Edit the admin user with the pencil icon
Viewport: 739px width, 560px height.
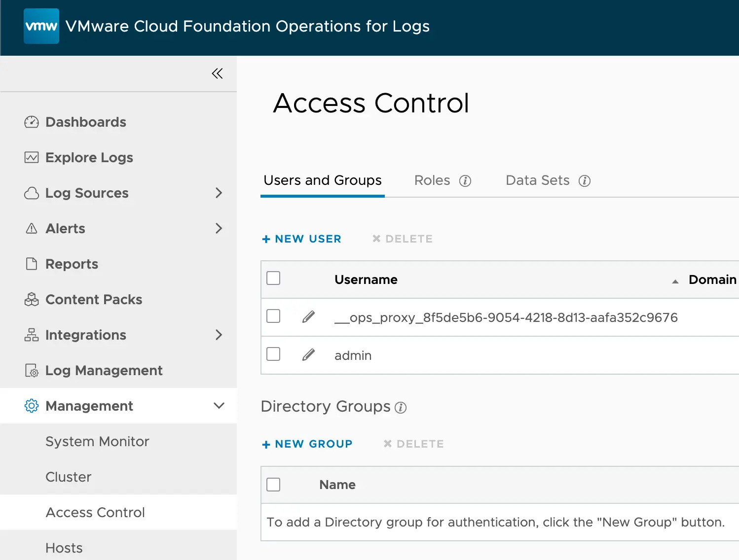click(x=309, y=354)
